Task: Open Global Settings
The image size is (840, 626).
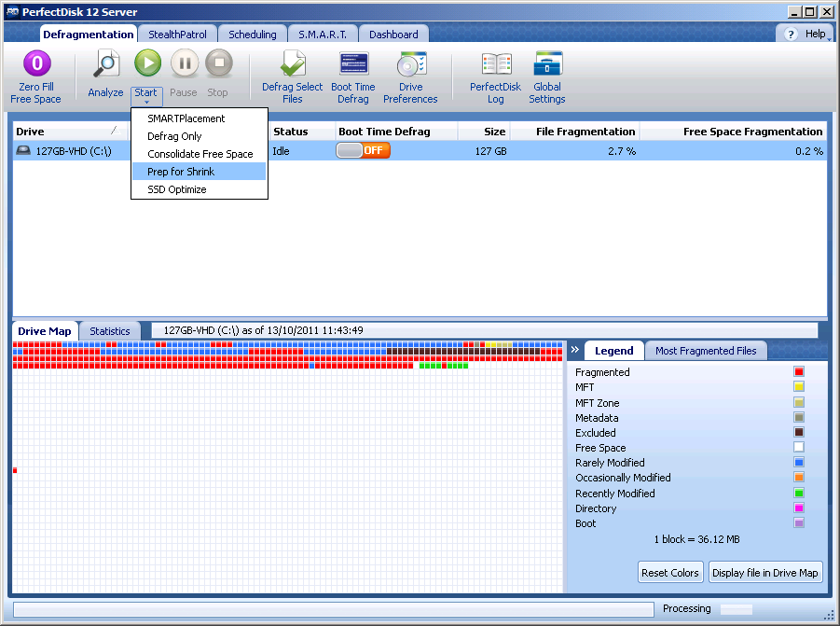Action: tap(547, 77)
